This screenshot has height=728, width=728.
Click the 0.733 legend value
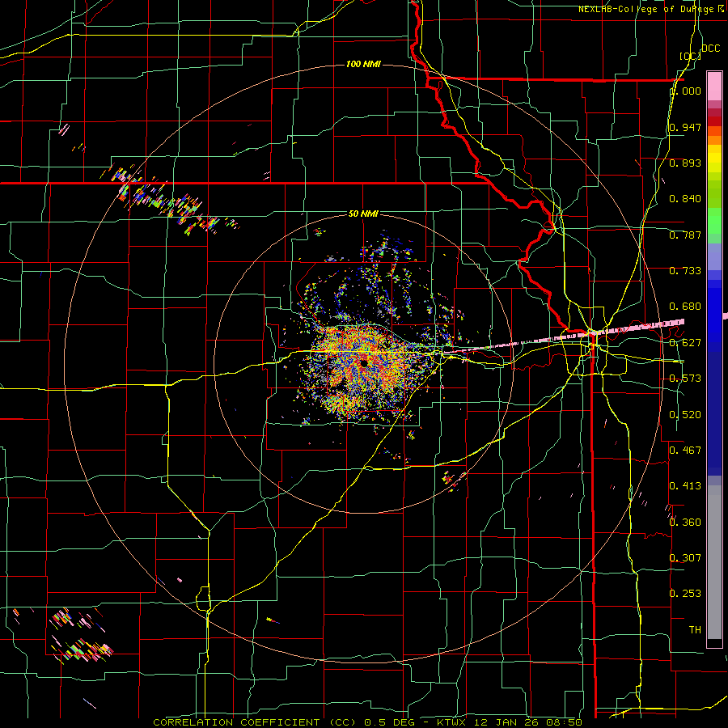pyautogui.click(x=685, y=271)
